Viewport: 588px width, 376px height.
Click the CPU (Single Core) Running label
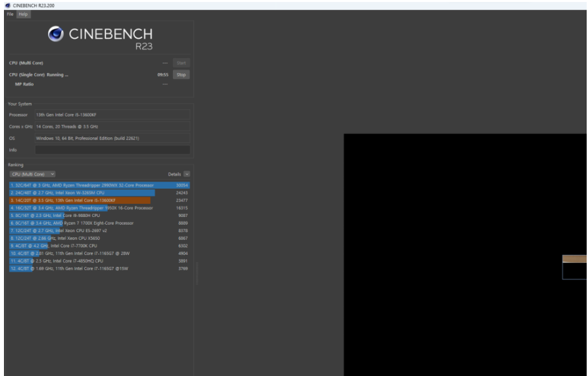click(x=38, y=74)
